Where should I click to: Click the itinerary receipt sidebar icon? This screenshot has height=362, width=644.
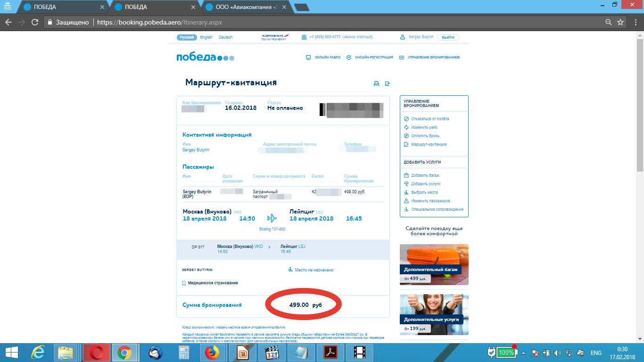406,145
